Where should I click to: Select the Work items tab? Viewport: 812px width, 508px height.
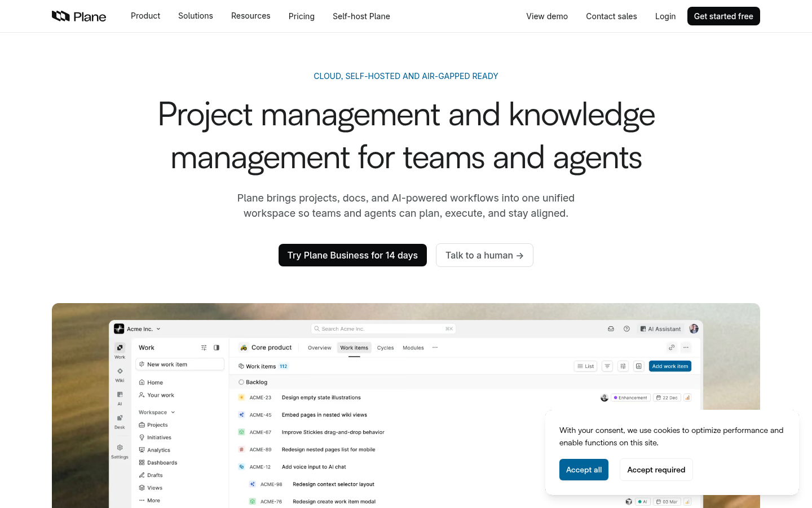coord(354,348)
